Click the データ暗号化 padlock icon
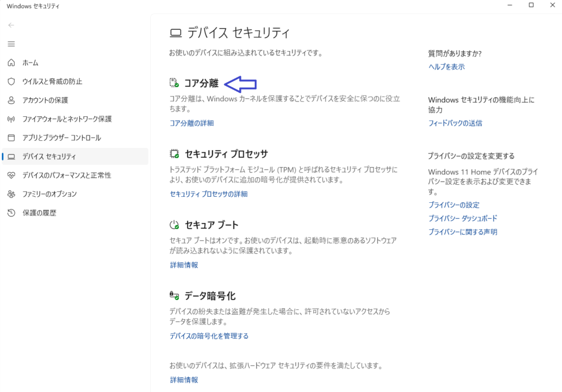562x392 pixels. pos(175,294)
